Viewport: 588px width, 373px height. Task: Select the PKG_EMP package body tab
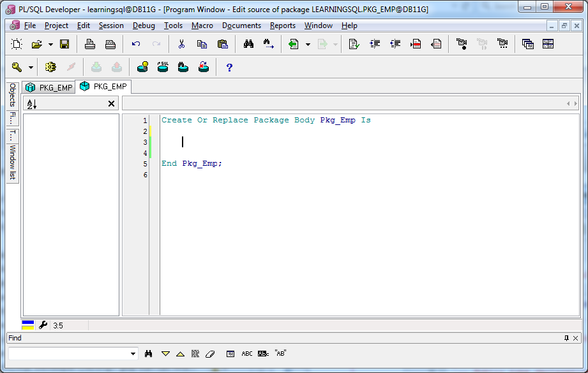(x=103, y=87)
